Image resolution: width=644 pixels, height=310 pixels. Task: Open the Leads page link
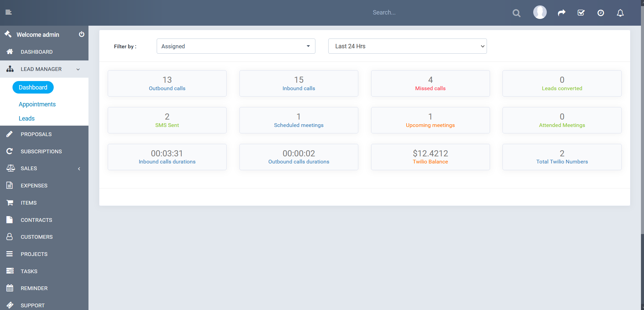click(x=27, y=118)
